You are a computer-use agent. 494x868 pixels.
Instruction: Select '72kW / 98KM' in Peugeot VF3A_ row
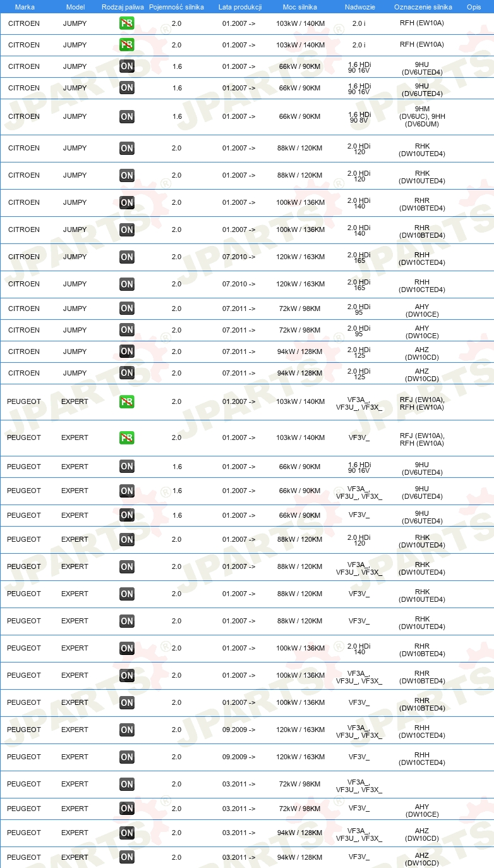pos(299,784)
